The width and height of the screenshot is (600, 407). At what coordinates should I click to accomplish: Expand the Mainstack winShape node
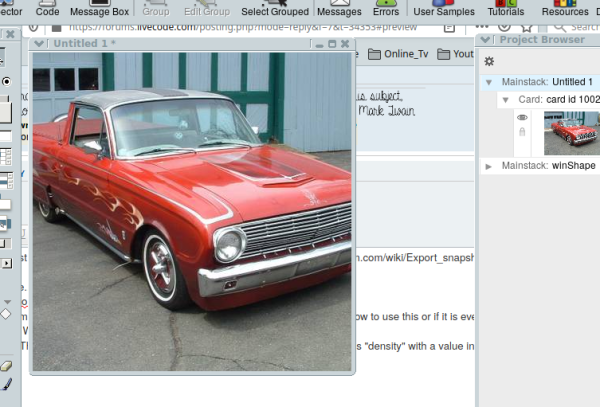[489, 165]
